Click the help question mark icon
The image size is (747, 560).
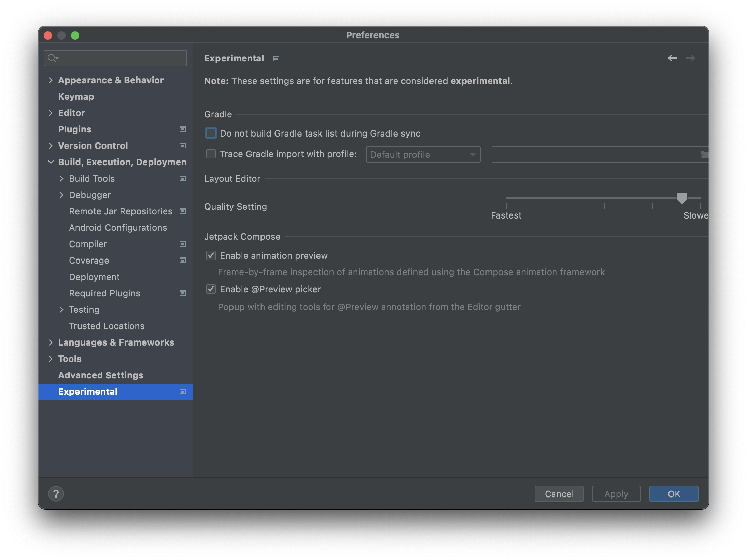pyautogui.click(x=56, y=494)
